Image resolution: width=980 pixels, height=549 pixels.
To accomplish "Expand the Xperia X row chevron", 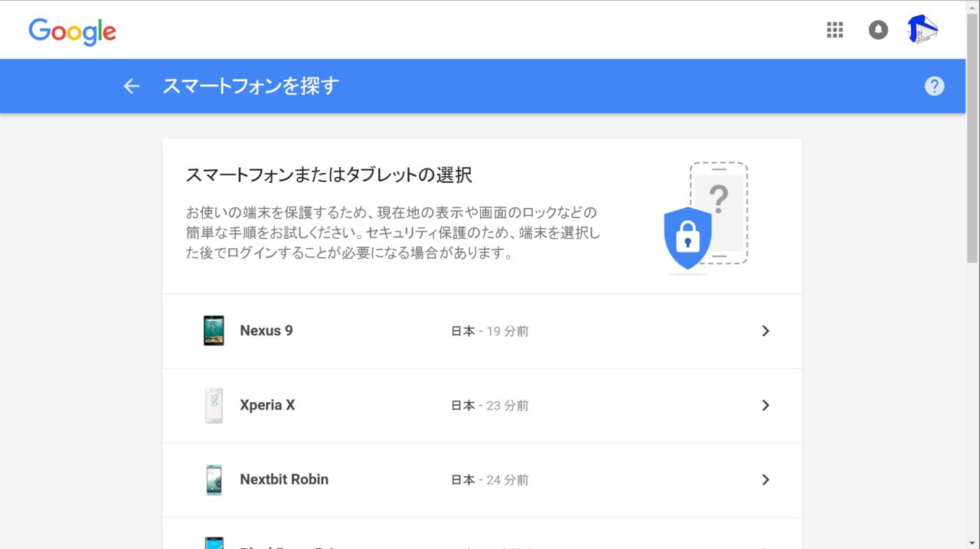I will point(765,405).
